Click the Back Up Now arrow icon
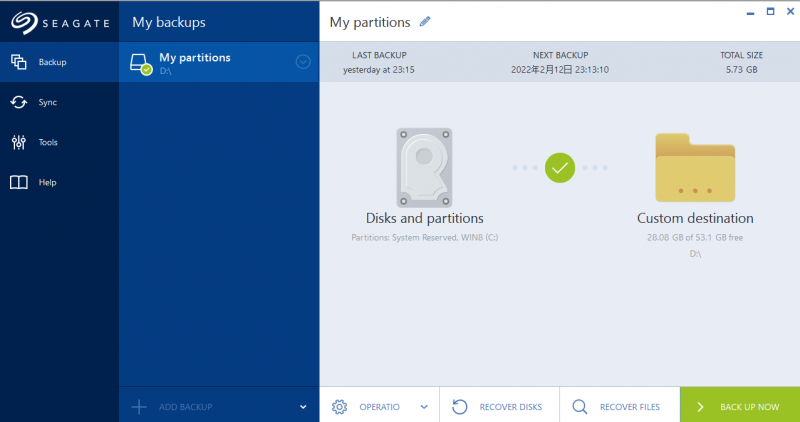 (701, 407)
